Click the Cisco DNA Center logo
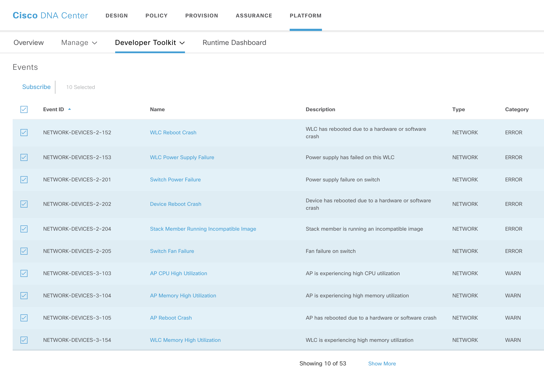Screen dimensions: 544x392 point(50,15)
